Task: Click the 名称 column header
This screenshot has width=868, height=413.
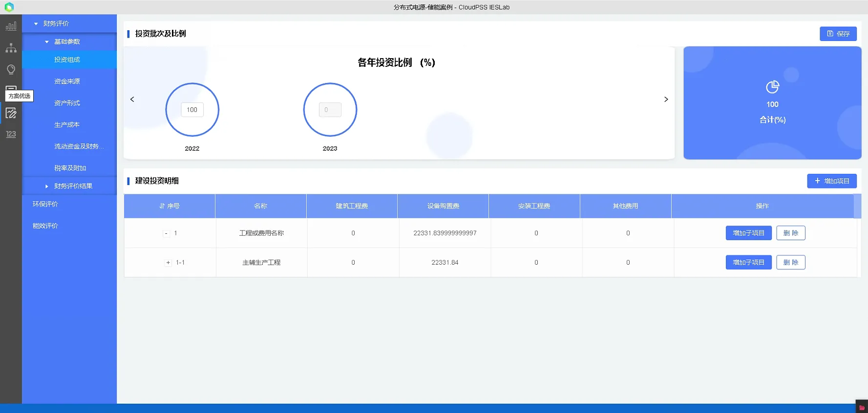Action: pyautogui.click(x=261, y=206)
